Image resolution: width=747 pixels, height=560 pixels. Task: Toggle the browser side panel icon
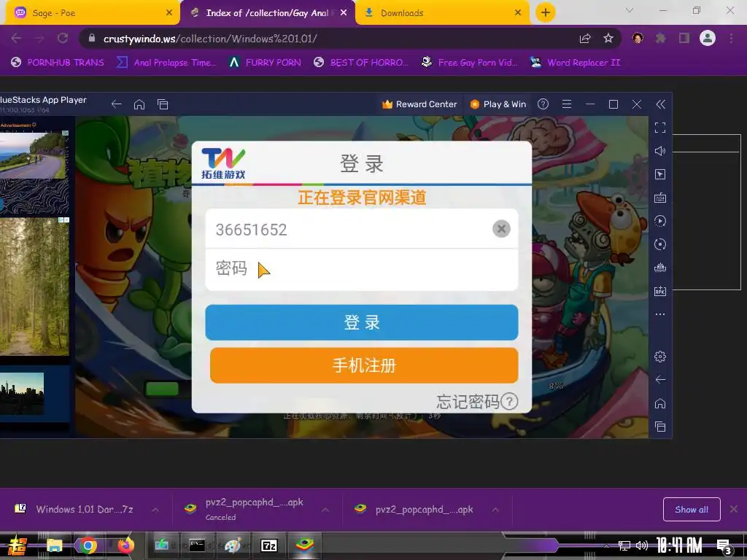[x=684, y=39]
